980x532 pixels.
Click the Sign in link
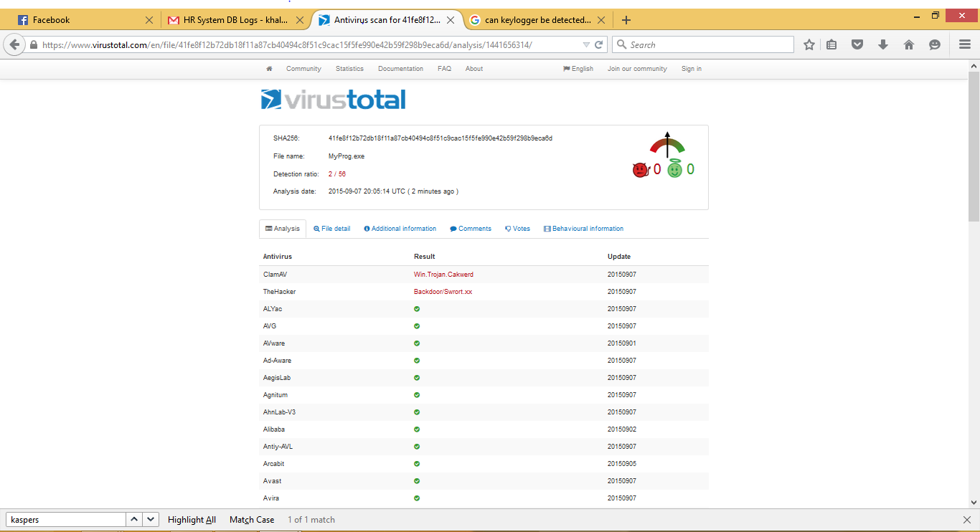[x=692, y=69]
